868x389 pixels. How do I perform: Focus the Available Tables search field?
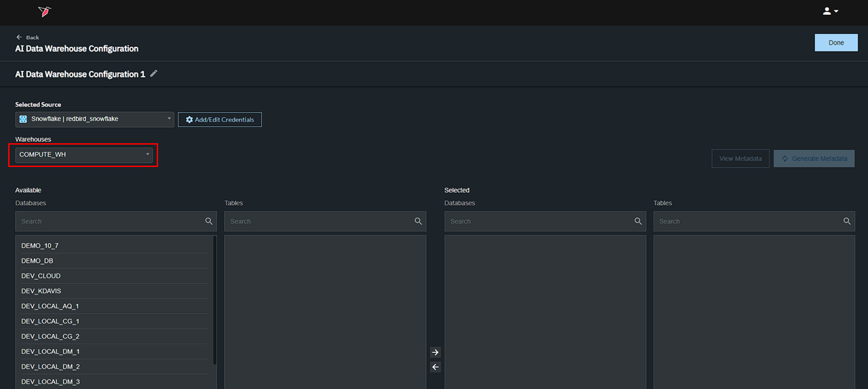(x=325, y=221)
